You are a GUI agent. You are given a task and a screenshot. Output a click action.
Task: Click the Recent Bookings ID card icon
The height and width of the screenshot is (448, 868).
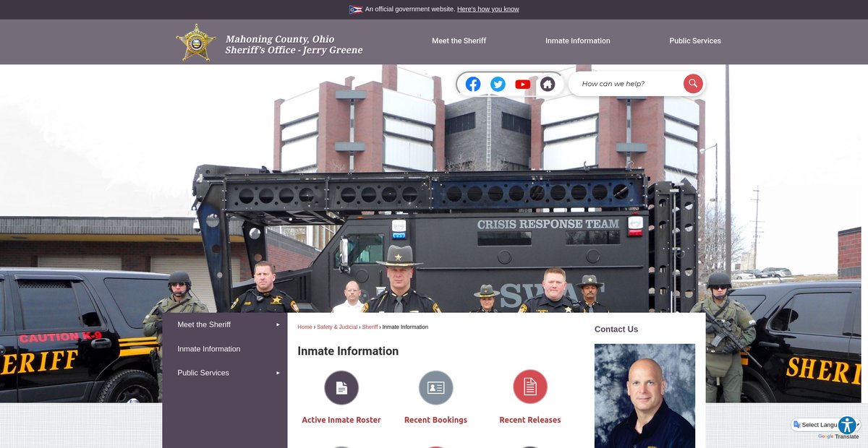pyautogui.click(x=435, y=387)
